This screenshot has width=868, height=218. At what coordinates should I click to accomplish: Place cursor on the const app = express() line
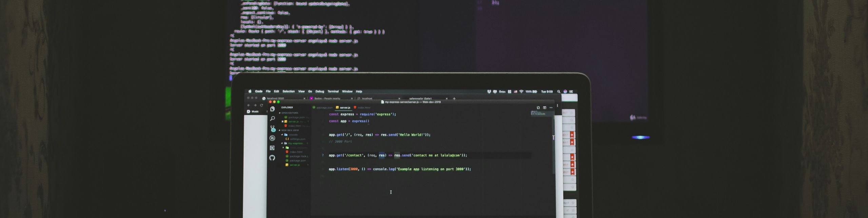[x=349, y=121]
